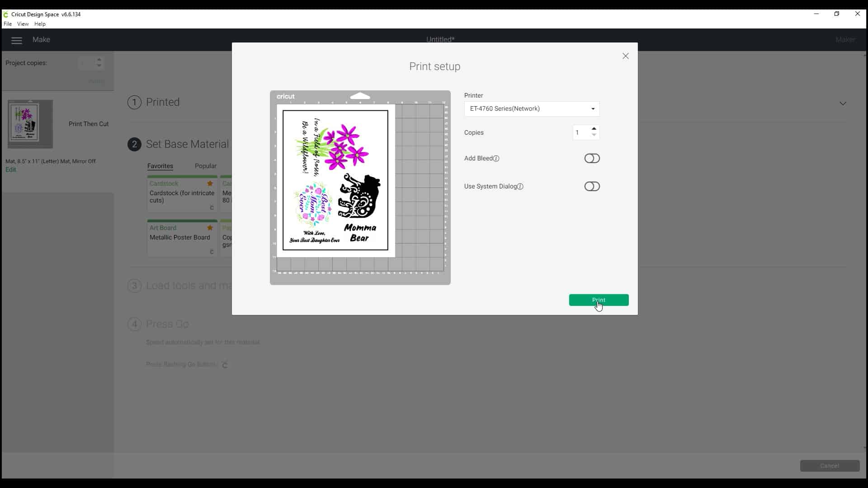Screen dimensions: 868x488
Task: Open the Help menu
Action: 40,24
